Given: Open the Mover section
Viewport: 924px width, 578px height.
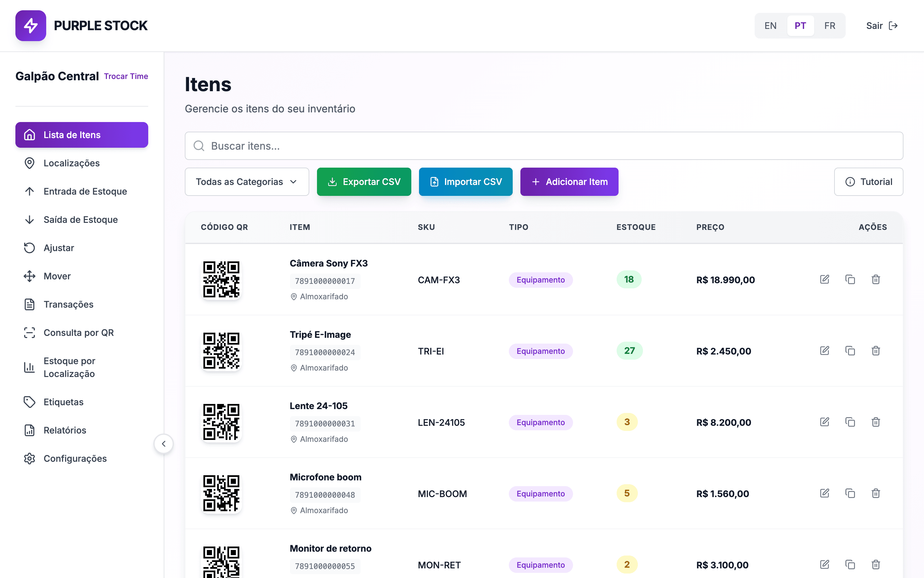Looking at the screenshot, I should tap(82, 276).
